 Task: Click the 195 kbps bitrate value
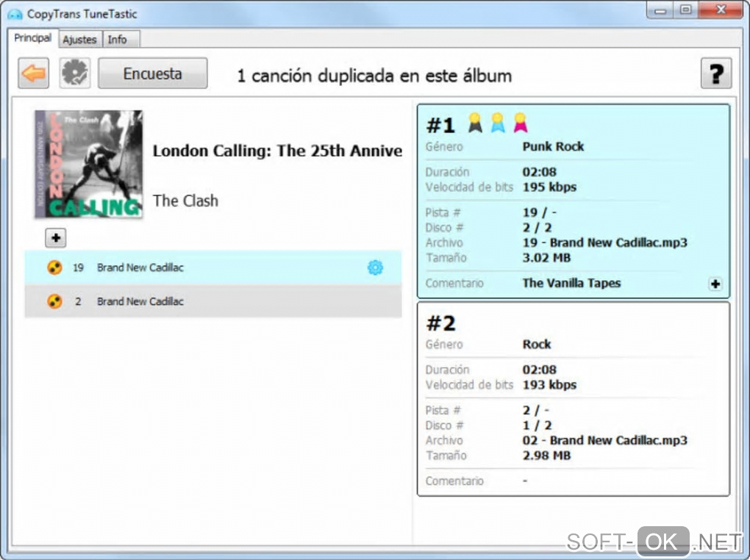click(x=549, y=187)
